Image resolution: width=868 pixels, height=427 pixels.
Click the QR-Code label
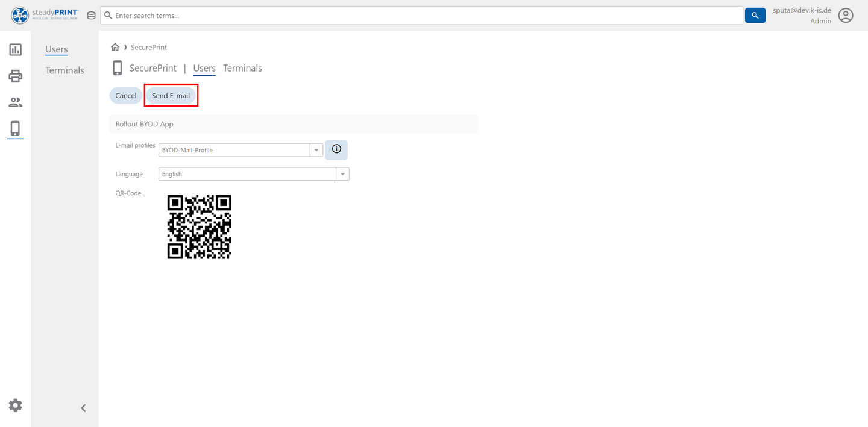[128, 193]
